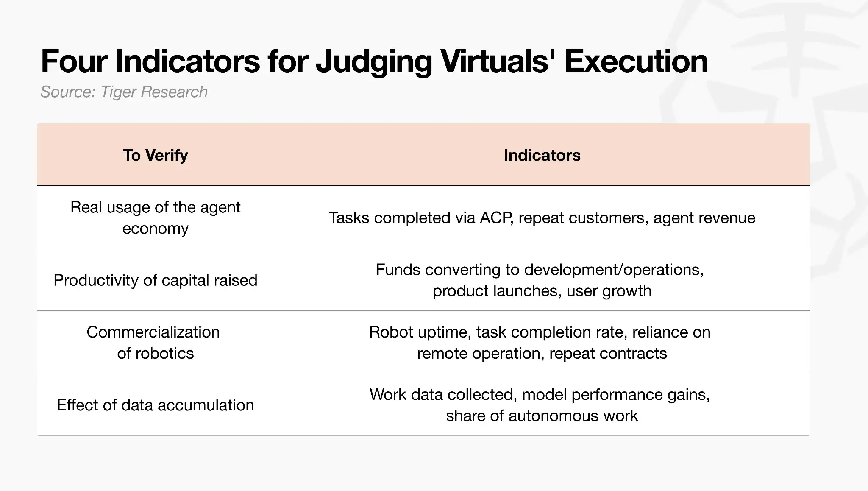The width and height of the screenshot is (868, 491).
Task: Select the 'Source: Tiger Research' caption
Action: point(124,92)
